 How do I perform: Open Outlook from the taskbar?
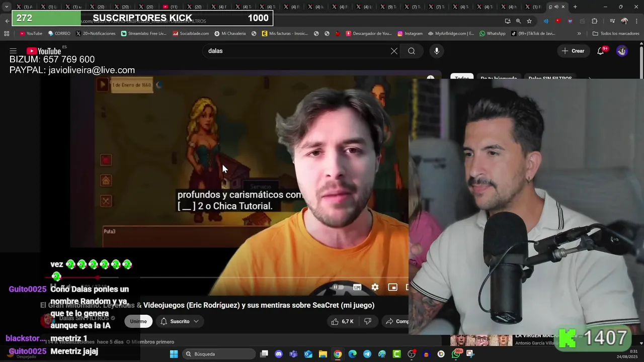pos(308,354)
